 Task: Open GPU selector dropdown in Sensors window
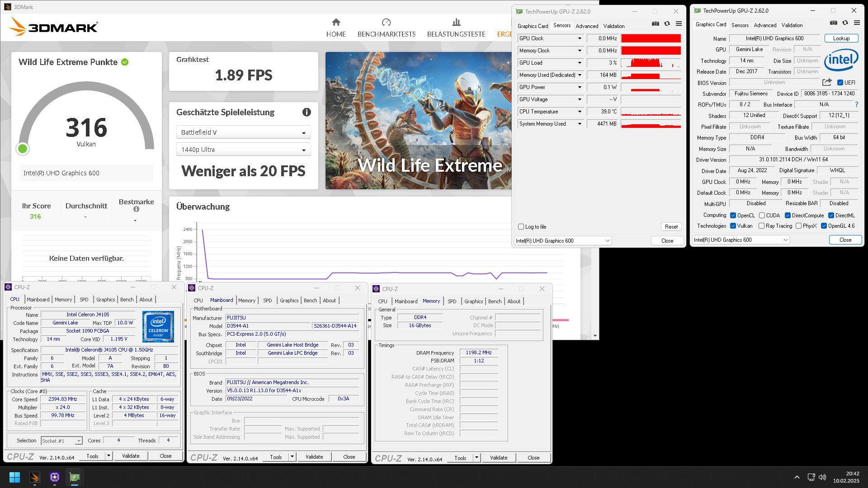point(563,241)
